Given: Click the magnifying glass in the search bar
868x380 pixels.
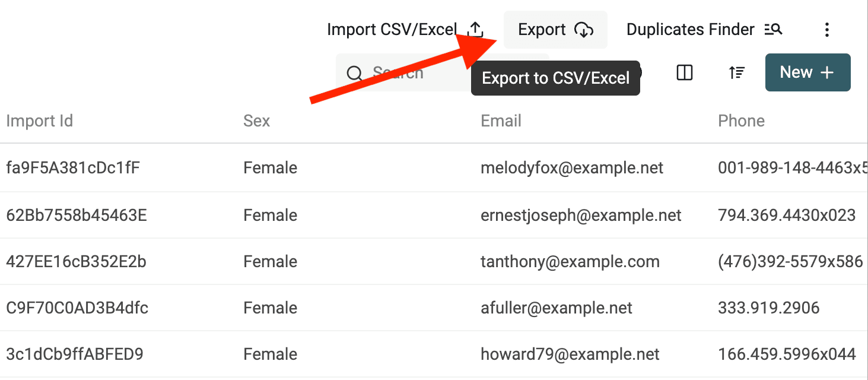Looking at the screenshot, I should pyautogui.click(x=355, y=72).
